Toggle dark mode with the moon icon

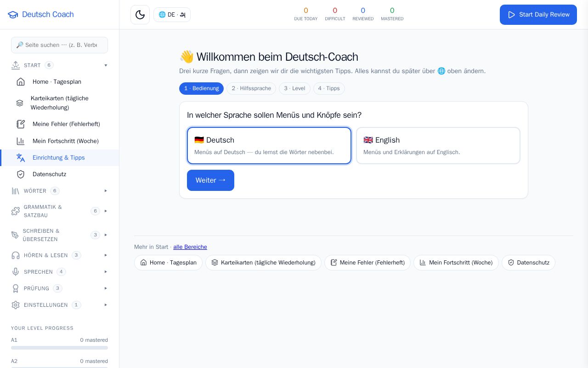click(x=140, y=15)
